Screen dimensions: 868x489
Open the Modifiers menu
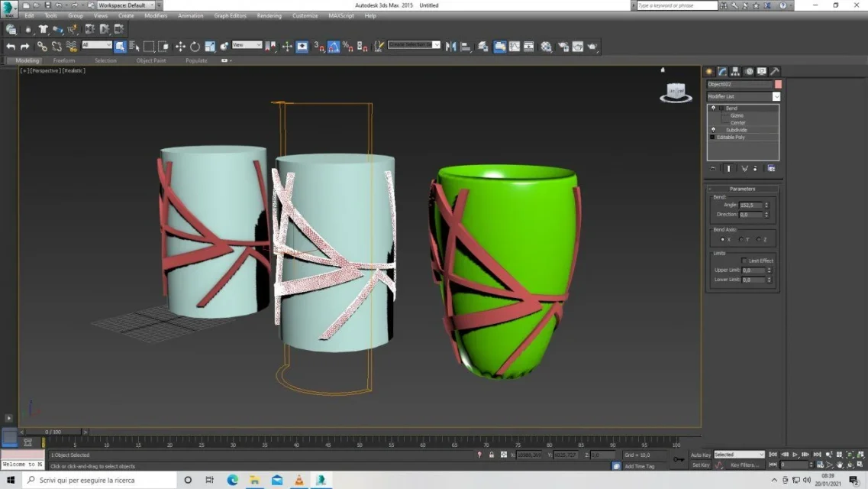pos(156,15)
